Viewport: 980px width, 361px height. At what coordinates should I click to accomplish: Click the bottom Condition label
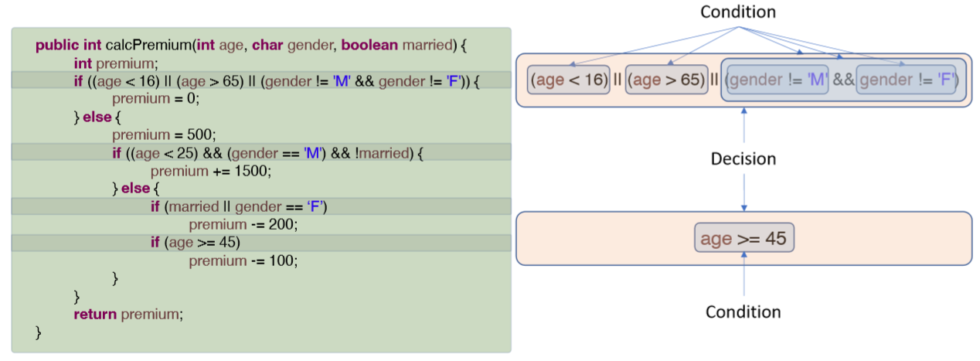point(744,312)
